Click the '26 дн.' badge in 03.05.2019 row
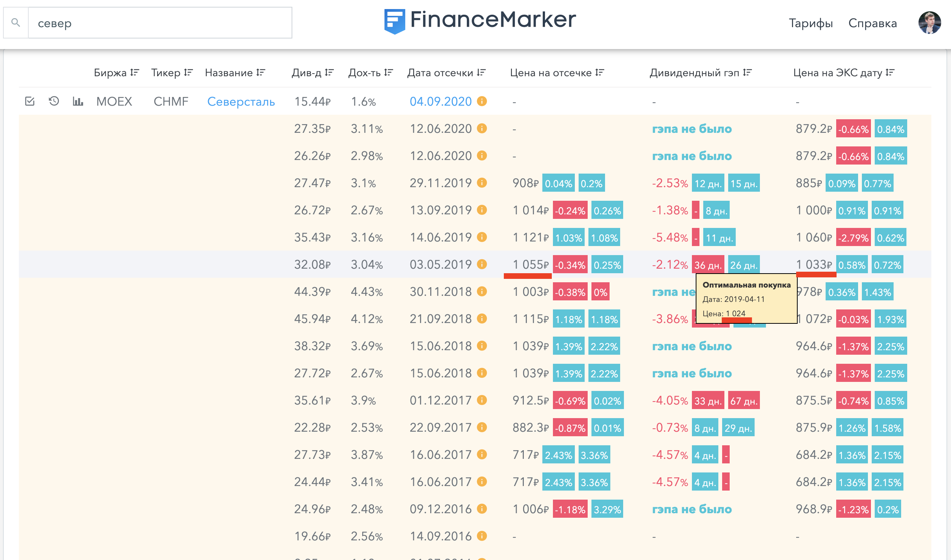Viewport: 951px width, 560px height. [744, 265]
